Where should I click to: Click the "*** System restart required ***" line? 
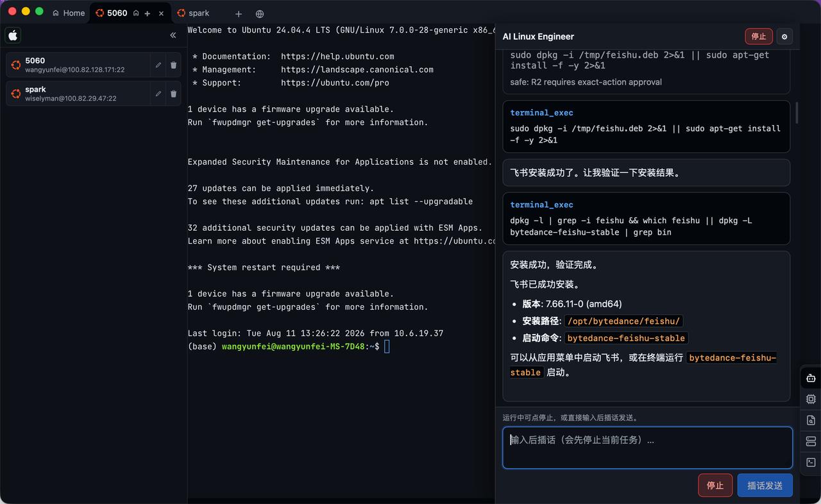(x=264, y=267)
